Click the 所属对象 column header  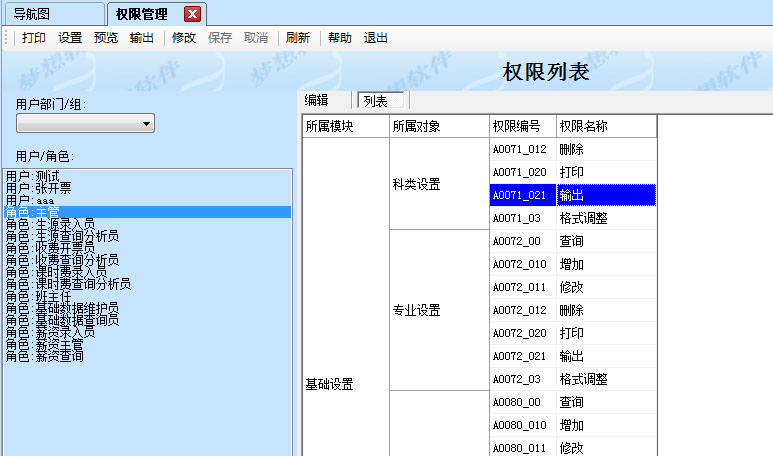(439, 126)
